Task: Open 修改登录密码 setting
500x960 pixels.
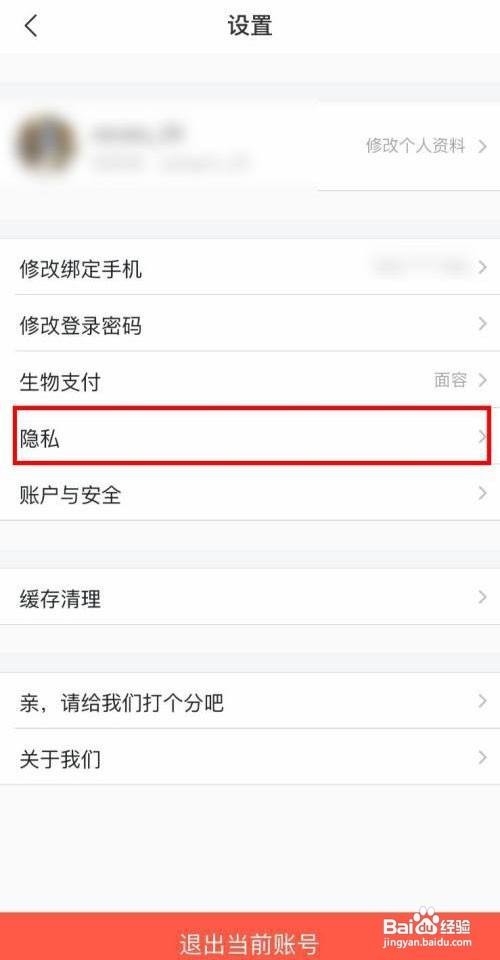Action: coord(250,324)
